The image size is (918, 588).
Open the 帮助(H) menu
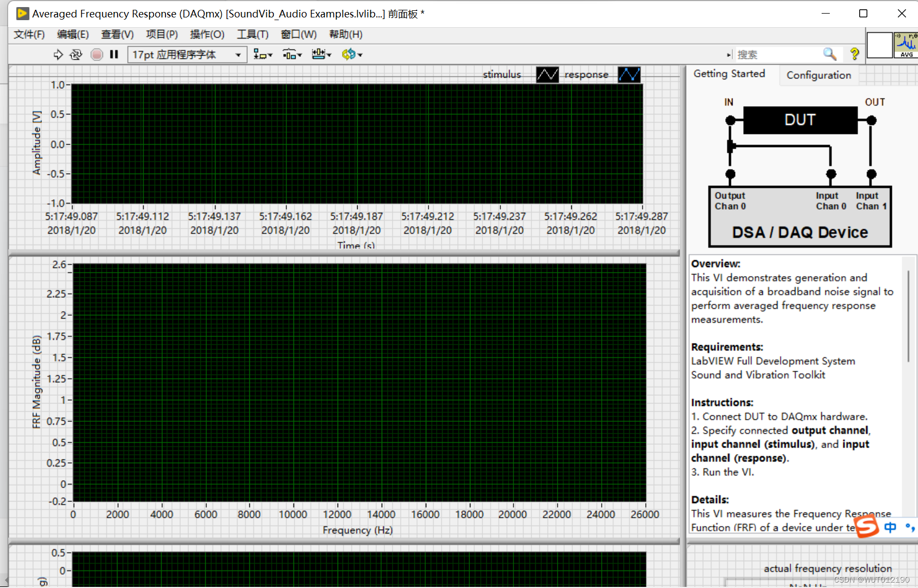pyautogui.click(x=346, y=34)
